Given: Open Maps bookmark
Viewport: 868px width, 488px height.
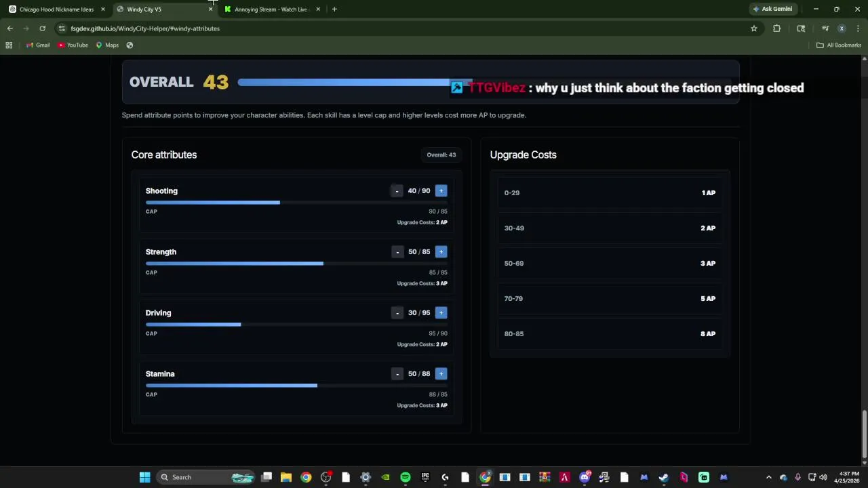Looking at the screenshot, I should tap(107, 45).
